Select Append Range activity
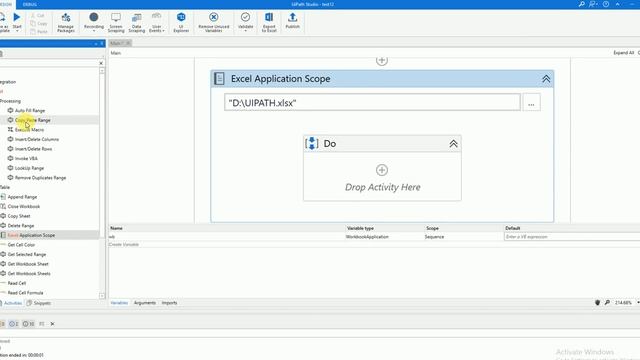The width and height of the screenshot is (640, 360). (x=22, y=197)
